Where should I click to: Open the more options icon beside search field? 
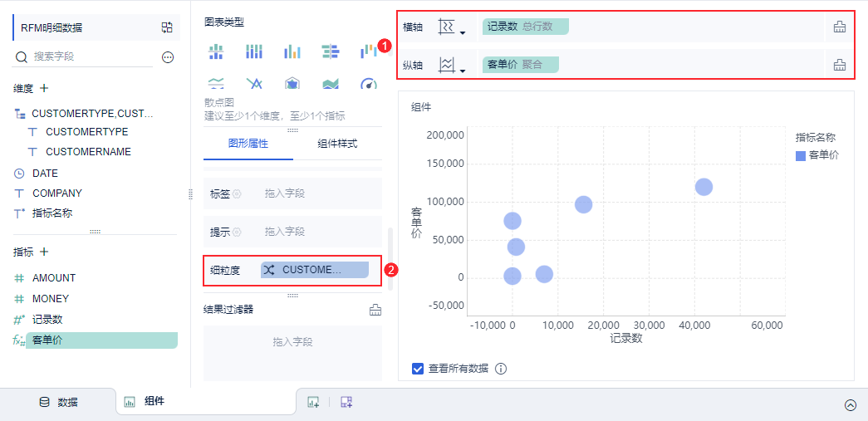click(168, 56)
